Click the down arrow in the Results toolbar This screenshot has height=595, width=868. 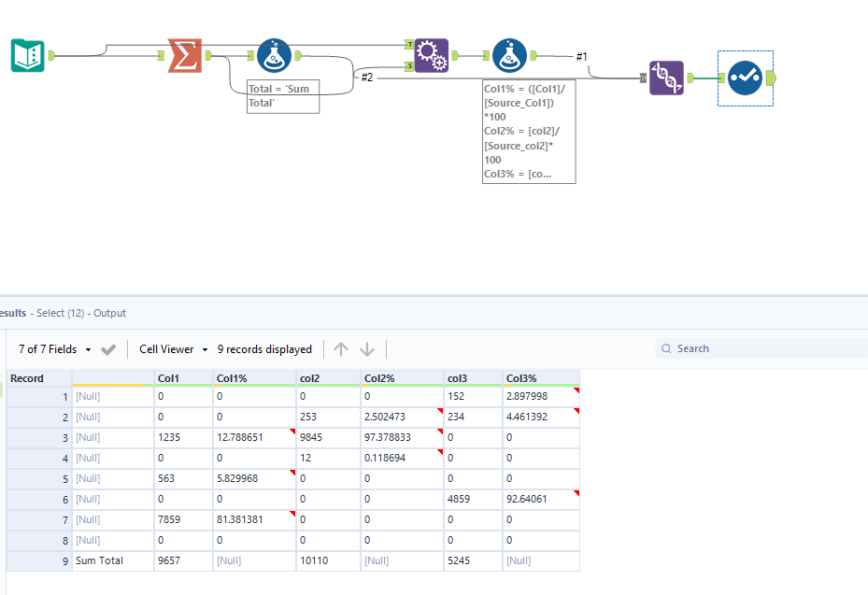point(367,348)
